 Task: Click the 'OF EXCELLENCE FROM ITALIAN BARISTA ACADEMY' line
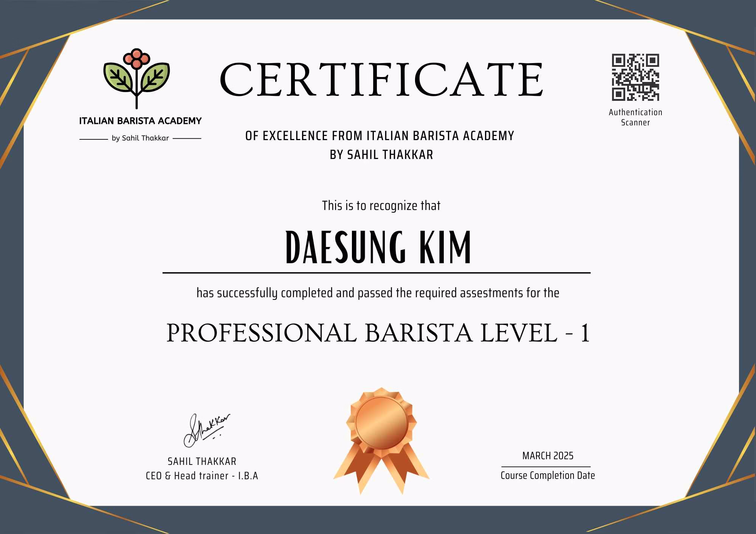tap(380, 136)
